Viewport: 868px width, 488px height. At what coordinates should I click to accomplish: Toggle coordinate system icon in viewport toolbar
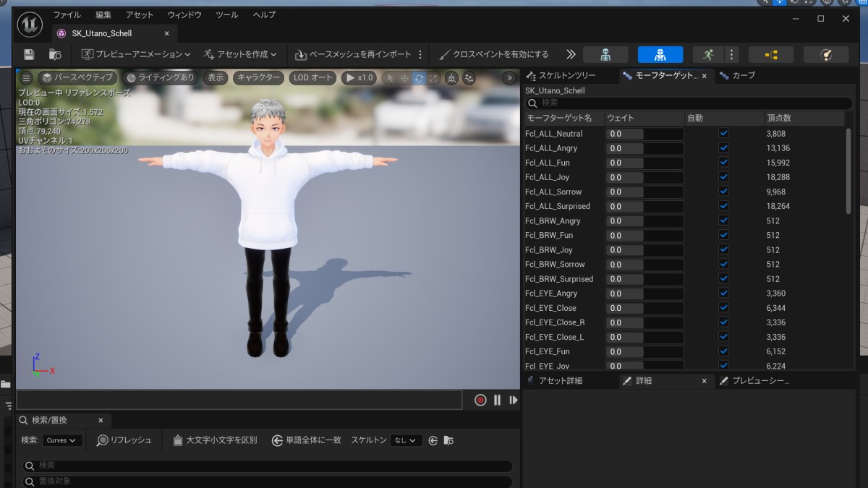click(x=451, y=78)
